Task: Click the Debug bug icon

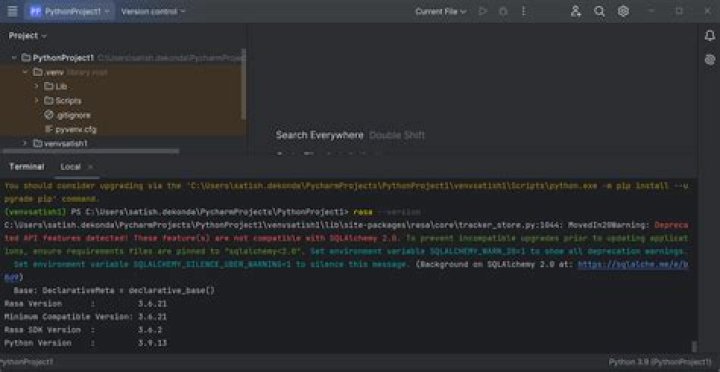Action: 503,11
